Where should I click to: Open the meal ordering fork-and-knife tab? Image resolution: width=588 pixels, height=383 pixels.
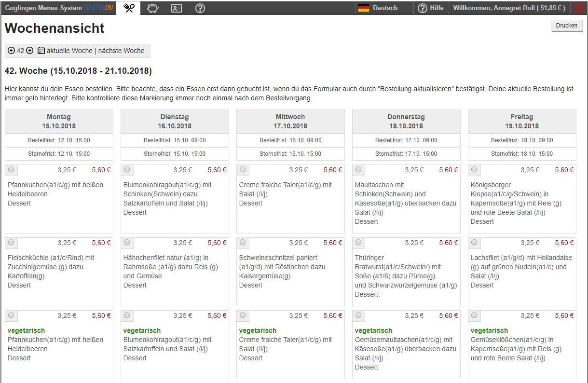point(129,8)
